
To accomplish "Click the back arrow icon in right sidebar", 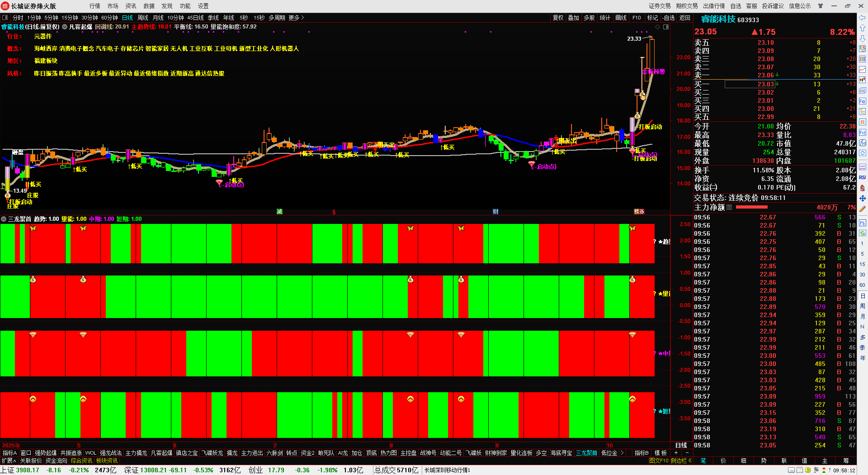I will coord(862,18).
